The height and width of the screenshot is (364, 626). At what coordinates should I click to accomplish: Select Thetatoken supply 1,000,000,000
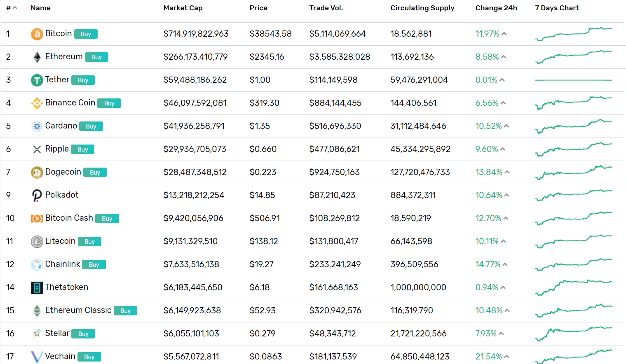coord(418,287)
